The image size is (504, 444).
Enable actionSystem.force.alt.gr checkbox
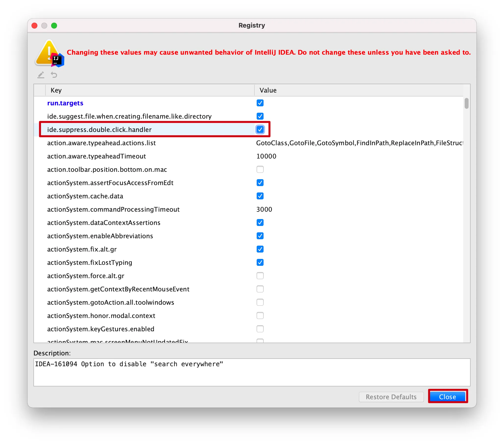point(260,276)
